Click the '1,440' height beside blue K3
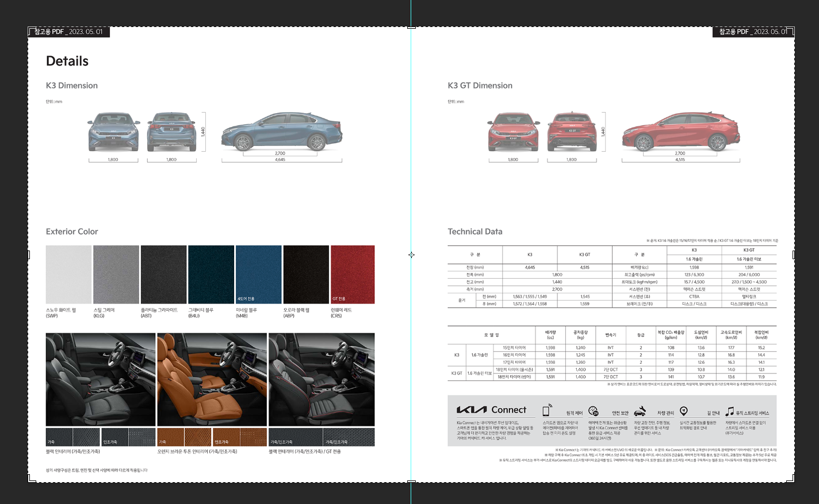The height and width of the screenshot is (504, 819). [x=202, y=132]
